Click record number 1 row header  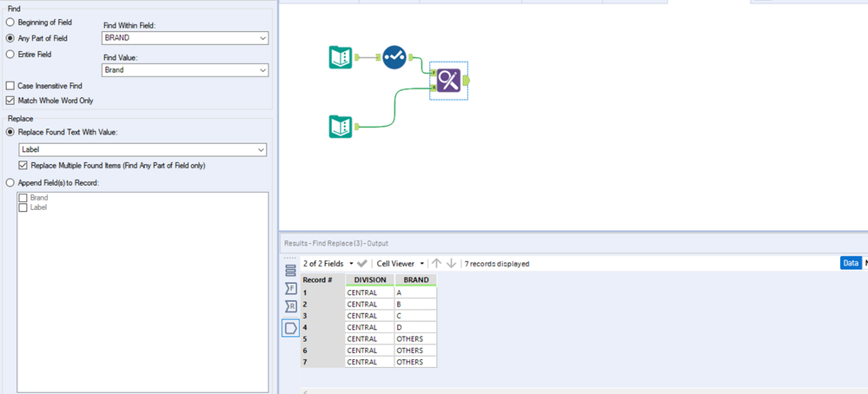click(x=322, y=292)
